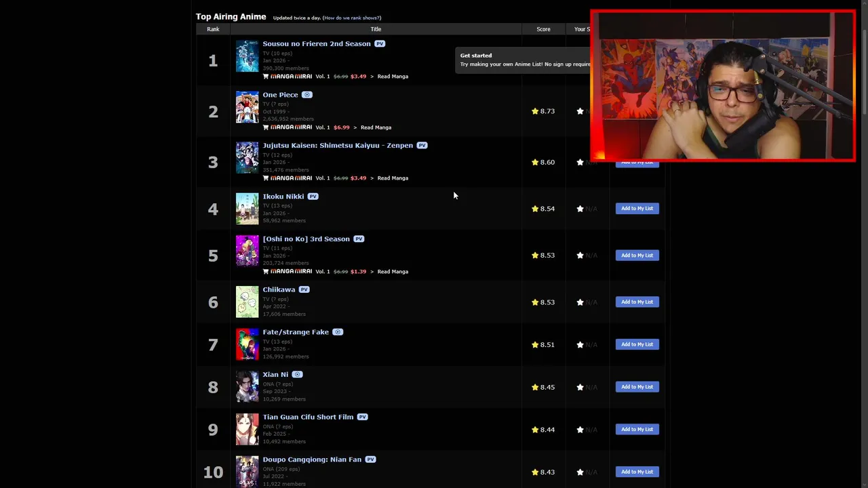Click the white your-score star in the Ikoku Nikki row
Screen dimensions: 868x488
[x=580, y=209]
